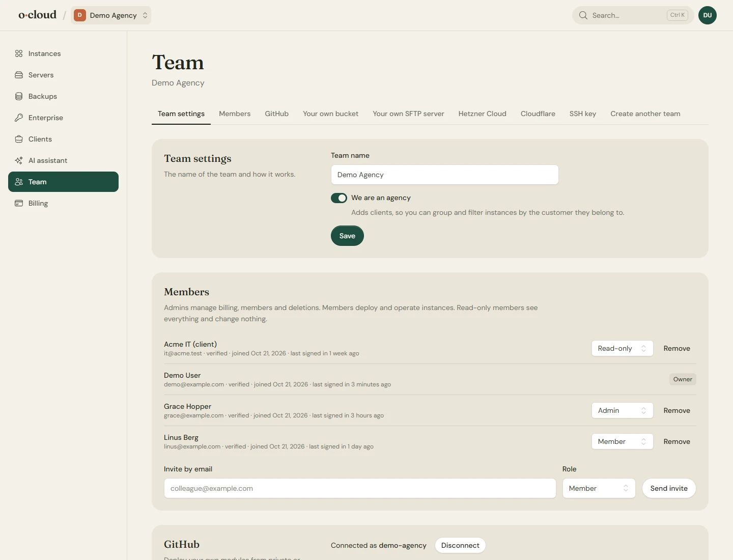This screenshot has height=560, width=733.
Task: Select the Team settings tab
Action: coord(181,114)
